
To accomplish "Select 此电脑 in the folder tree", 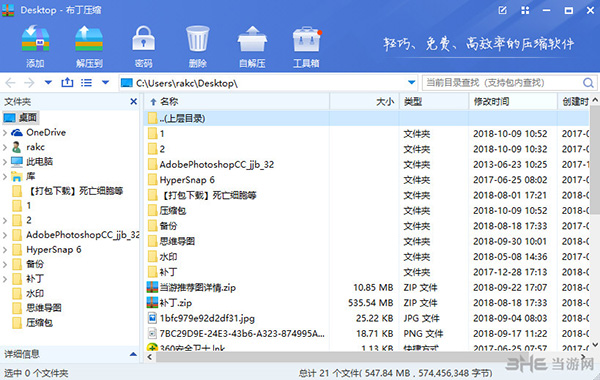I will click(39, 161).
